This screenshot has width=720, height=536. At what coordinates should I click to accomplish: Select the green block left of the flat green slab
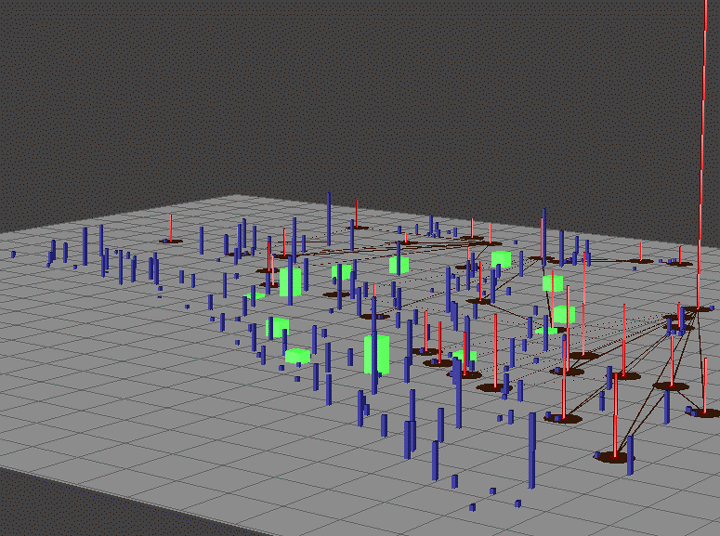click(x=277, y=327)
